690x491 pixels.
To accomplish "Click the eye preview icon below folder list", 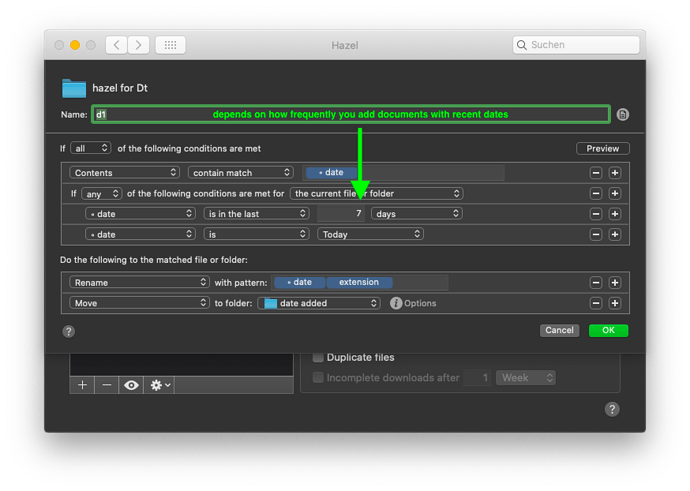I will tap(131, 384).
